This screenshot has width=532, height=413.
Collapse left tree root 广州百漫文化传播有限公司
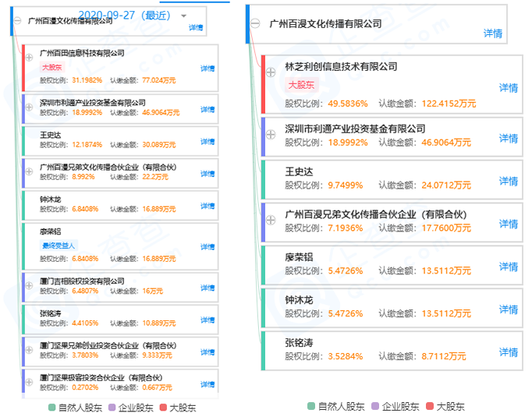18,21
